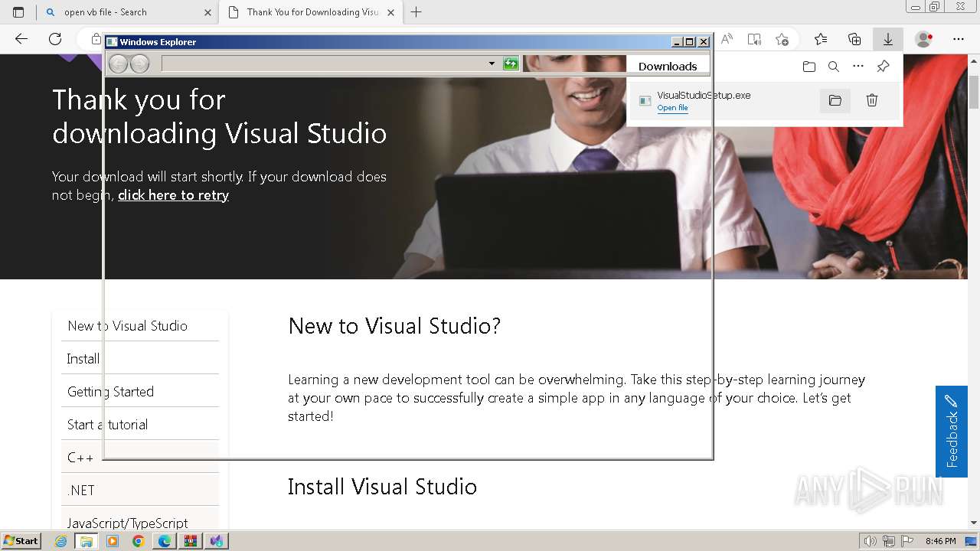Open downloads folder from Downloads panel header
Screen dimensions: 980x551
click(x=809, y=67)
